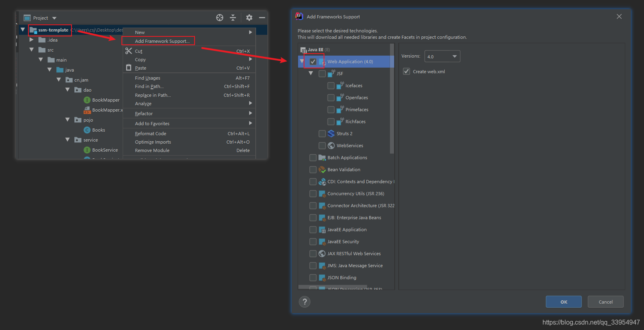Image resolution: width=644 pixels, height=330 pixels.
Task: Confirm dialog with OK button
Action: pyautogui.click(x=564, y=302)
